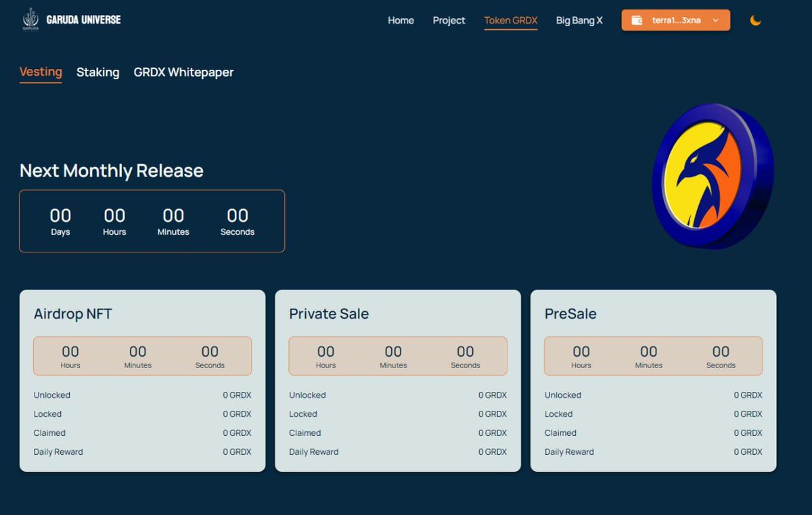Click the Days countdown value
The height and width of the screenshot is (515, 812).
(60, 216)
